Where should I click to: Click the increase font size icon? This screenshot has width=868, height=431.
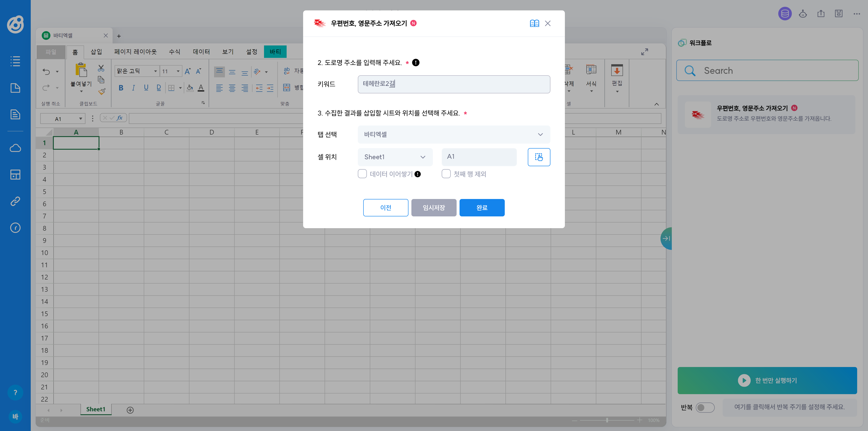188,71
